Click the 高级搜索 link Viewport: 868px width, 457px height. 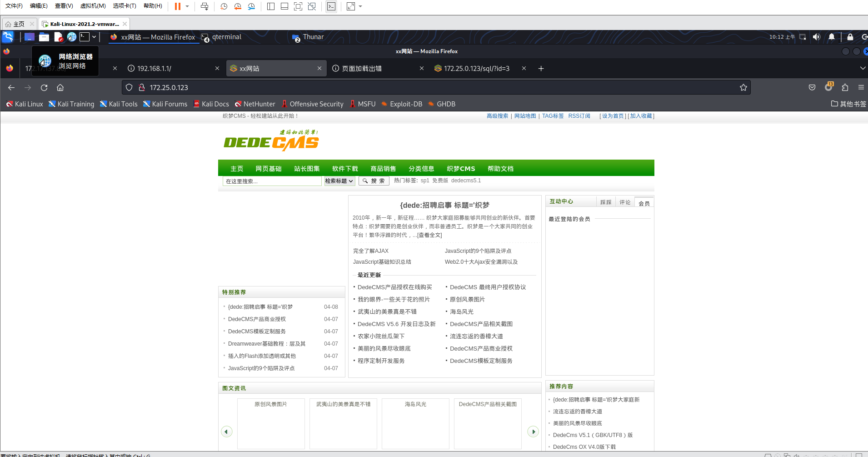coord(497,116)
